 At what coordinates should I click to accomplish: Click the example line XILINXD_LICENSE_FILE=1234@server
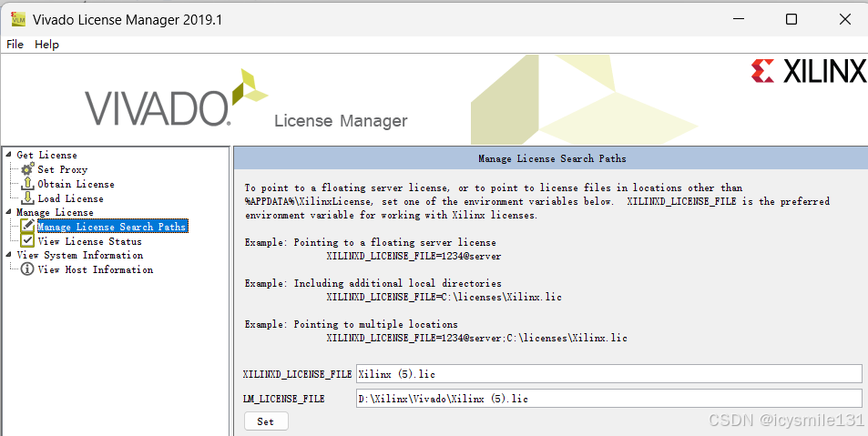414,256
